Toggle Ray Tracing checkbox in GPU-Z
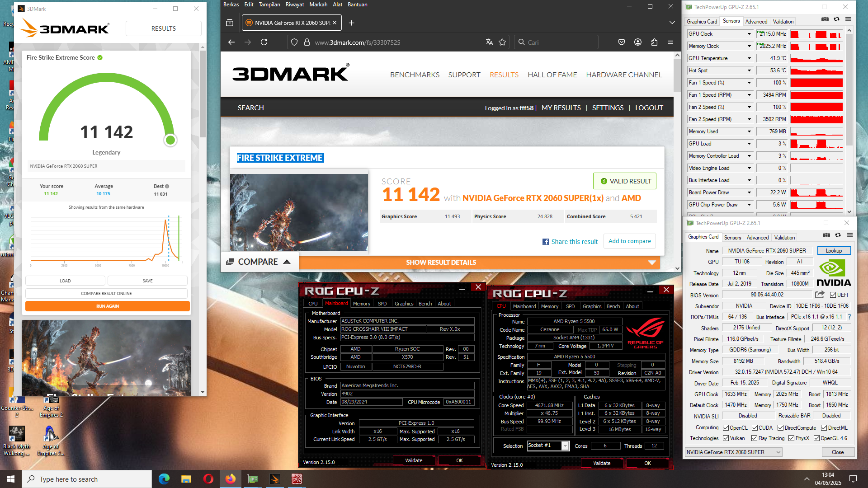The width and height of the screenshot is (868, 488). (754, 438)
